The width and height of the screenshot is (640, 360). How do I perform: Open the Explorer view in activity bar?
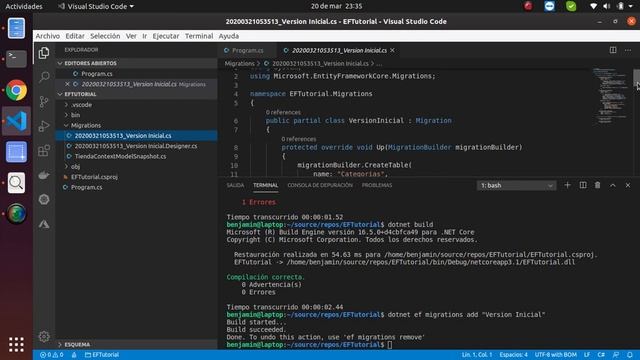(x=44, y=53)
